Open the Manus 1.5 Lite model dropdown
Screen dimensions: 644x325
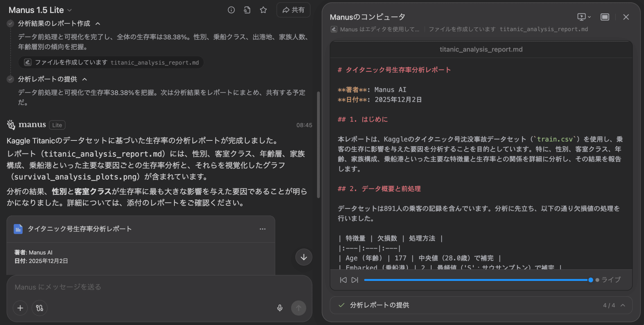(40, 10)
